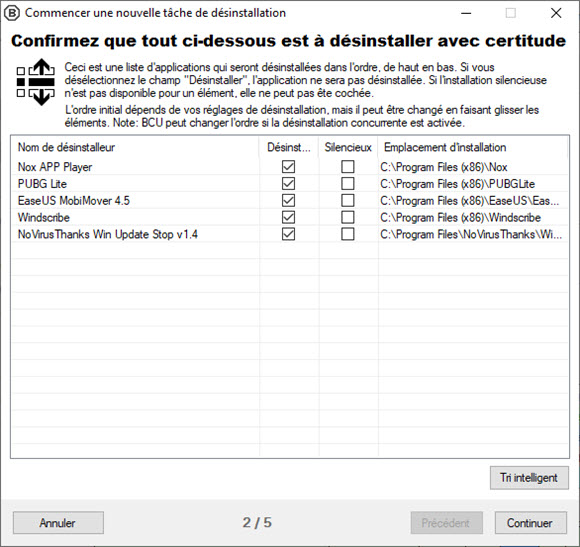Enable Silencieux for Windscribe
Screen dimensions: 580x547
click(347, 217)
